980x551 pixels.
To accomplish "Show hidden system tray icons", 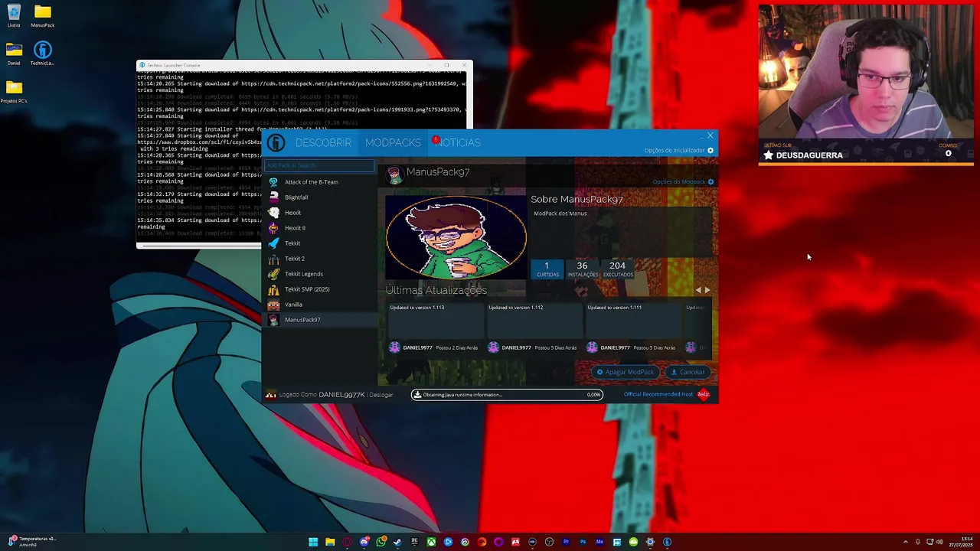I will point(905,542).
